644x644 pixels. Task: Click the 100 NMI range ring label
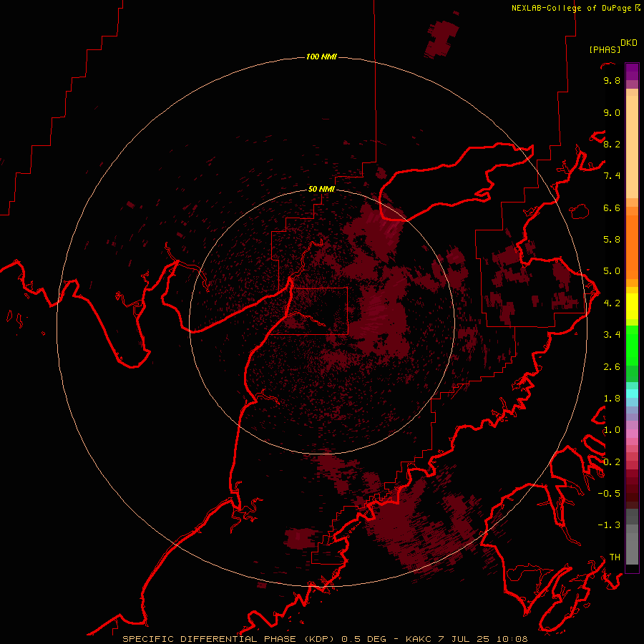pyautogui.click(x=321, y=57)
